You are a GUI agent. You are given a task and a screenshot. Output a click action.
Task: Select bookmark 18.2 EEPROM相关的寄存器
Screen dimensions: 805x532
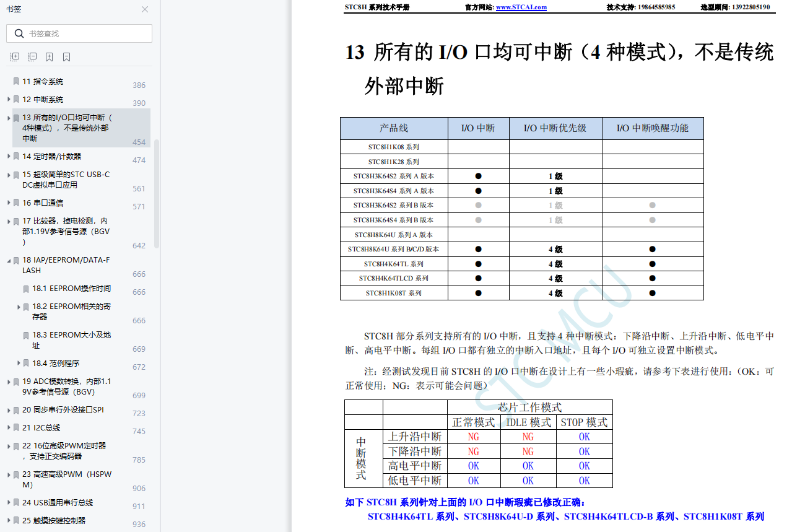[72, 312]
